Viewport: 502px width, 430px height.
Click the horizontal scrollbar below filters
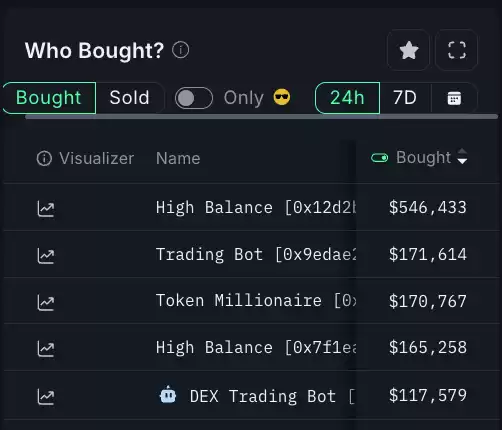pos(261,116)
